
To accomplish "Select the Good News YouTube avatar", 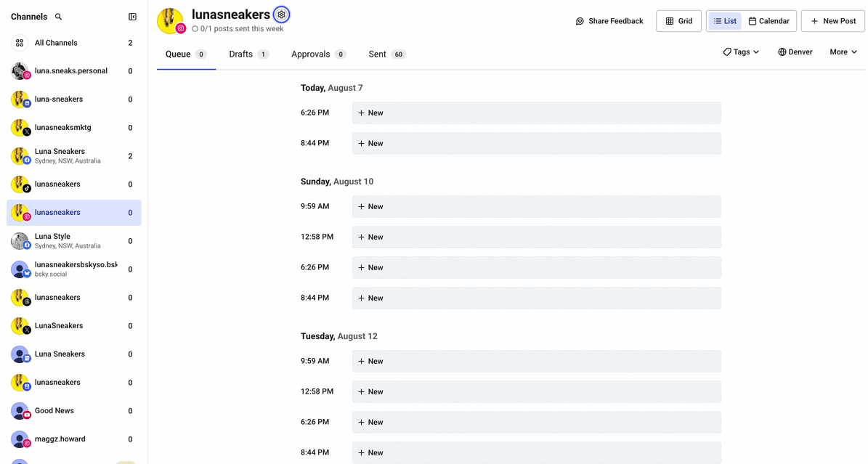I will [x=20, y=411].
